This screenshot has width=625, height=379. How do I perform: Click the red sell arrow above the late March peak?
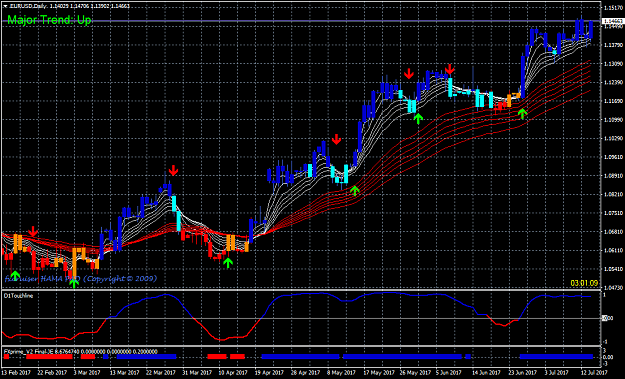tap(173, 171)
